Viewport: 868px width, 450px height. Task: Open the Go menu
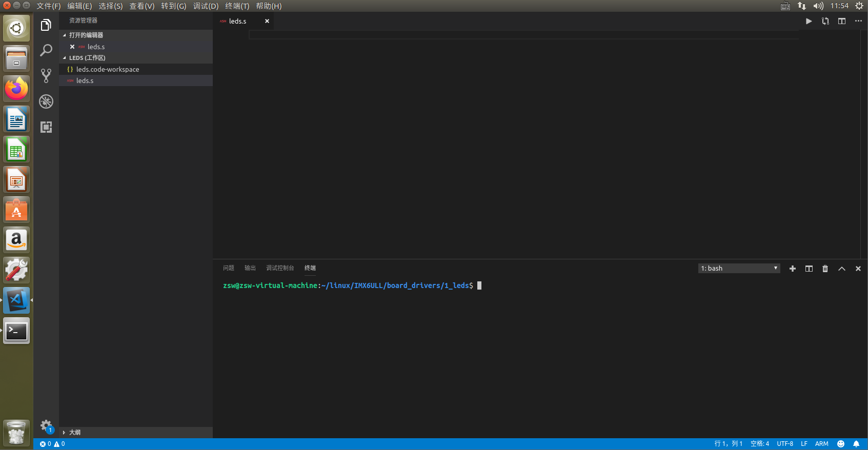click(x=174, y=6)
